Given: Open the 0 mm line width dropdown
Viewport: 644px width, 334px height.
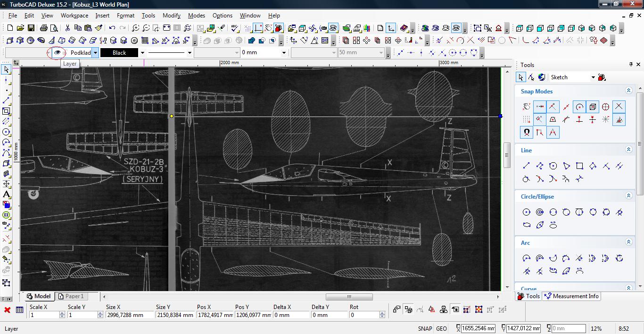Looking at the screenshot, I should pos(284,53).
